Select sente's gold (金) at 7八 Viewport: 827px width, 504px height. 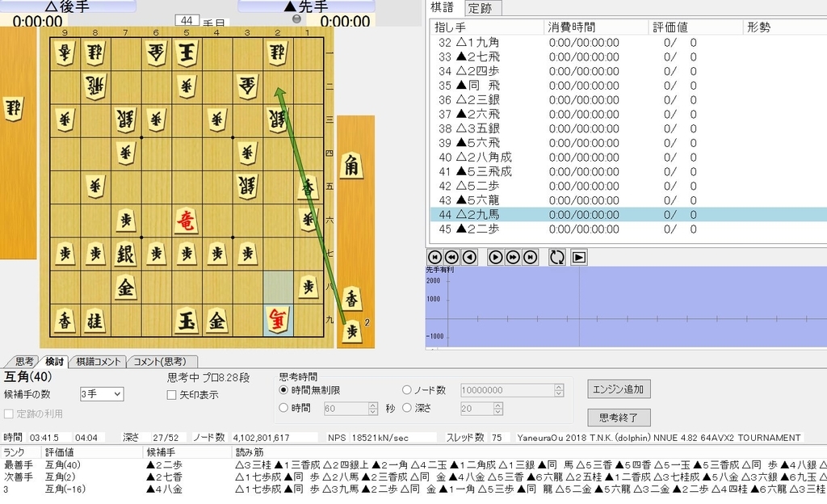125,287
